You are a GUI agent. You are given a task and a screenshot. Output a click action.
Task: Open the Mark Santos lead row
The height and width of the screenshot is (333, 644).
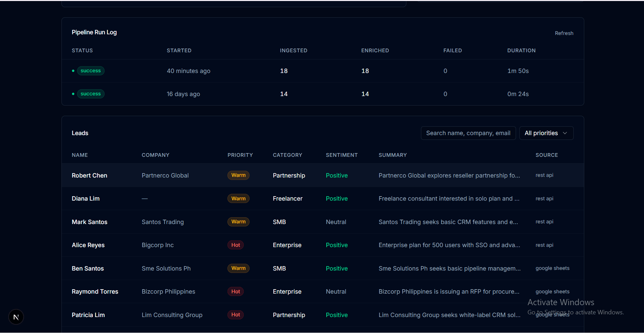click(x=323, y=222)
